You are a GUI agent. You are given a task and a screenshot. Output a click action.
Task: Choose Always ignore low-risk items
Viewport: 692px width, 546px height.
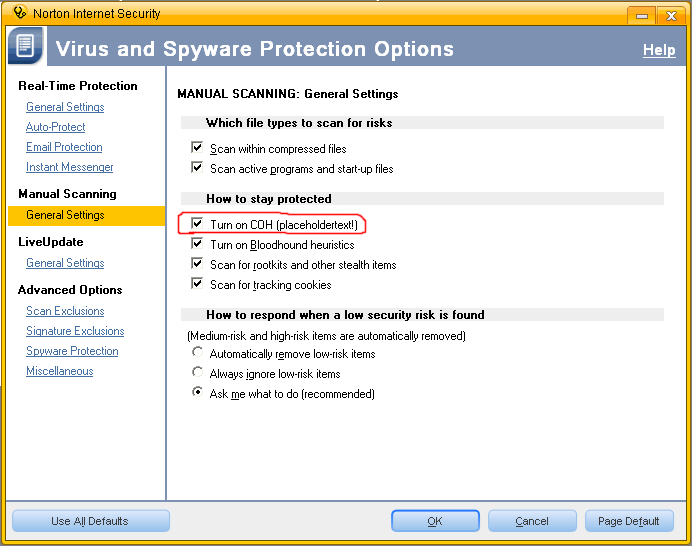coord(198,373)
